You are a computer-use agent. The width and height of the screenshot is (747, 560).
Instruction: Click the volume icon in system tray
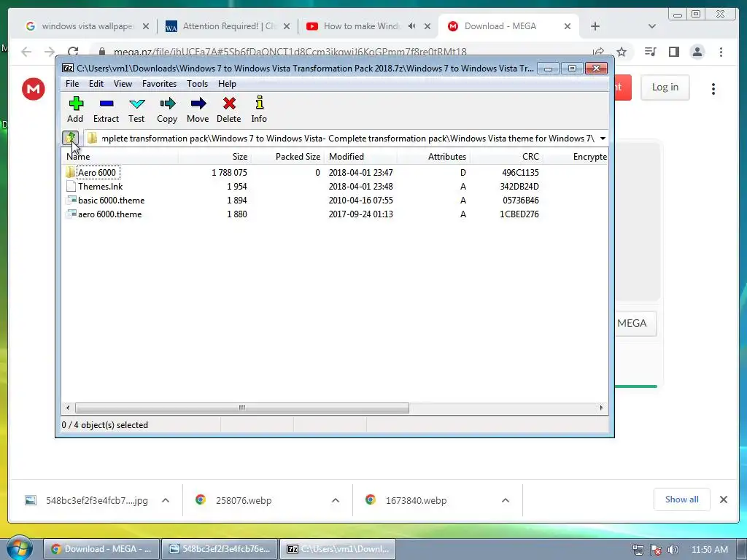673,550
